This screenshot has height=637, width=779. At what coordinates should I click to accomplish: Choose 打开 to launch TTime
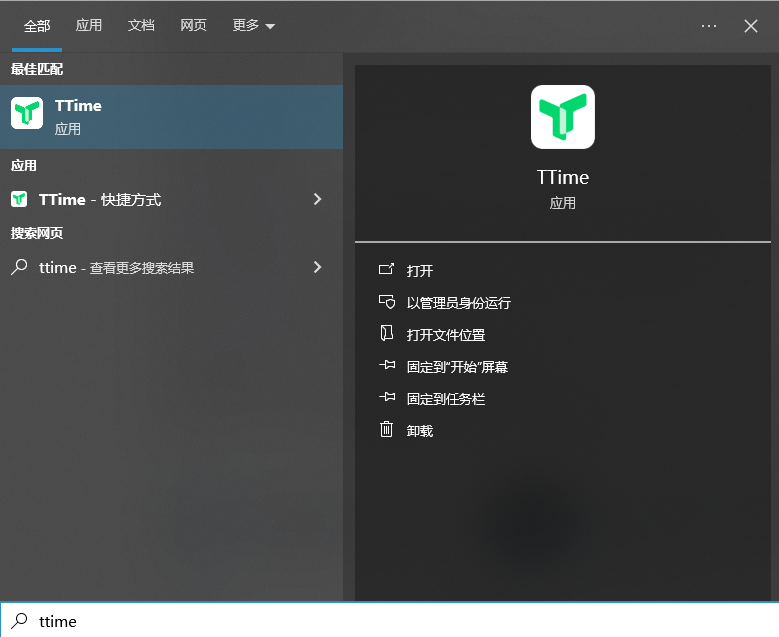click(420, 271)
